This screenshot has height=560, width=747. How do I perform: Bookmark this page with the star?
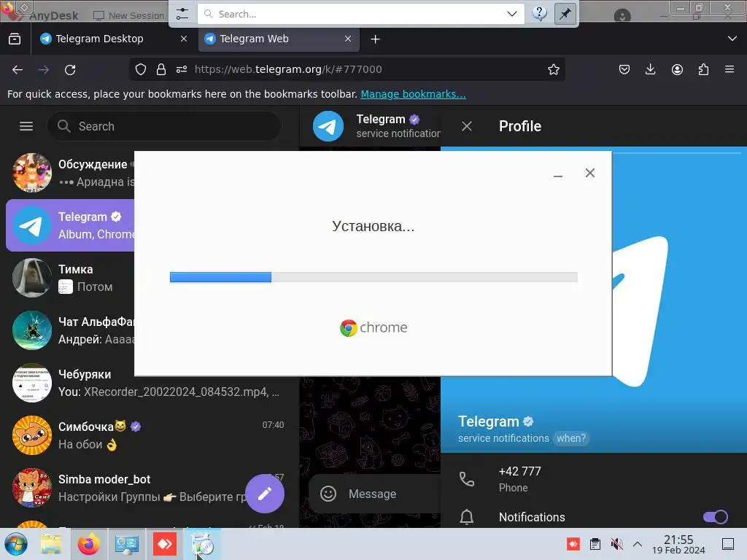click(x=553, y=69)
